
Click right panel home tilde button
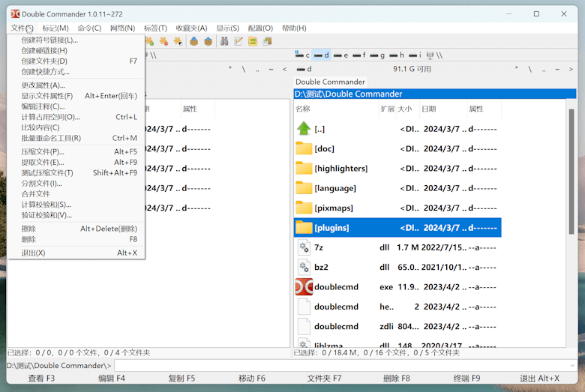[x=557, y=69]
